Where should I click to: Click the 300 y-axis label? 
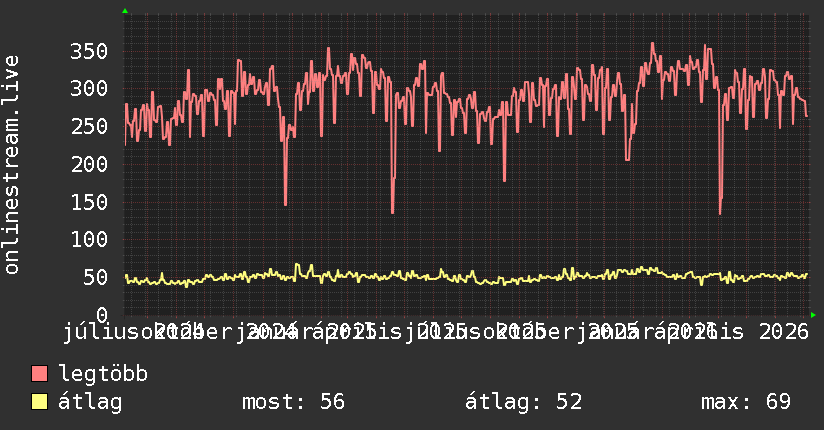[x=89, y=88]
